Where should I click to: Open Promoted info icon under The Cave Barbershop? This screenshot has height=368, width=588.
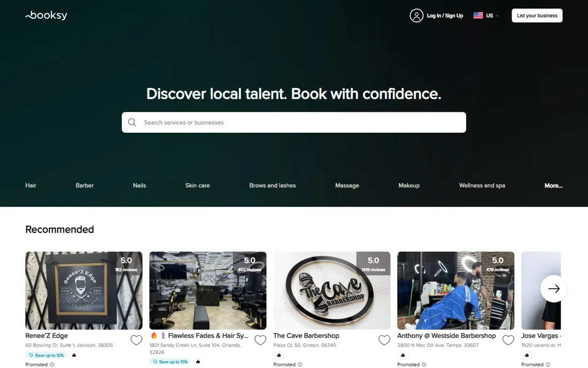pos(300,364)
